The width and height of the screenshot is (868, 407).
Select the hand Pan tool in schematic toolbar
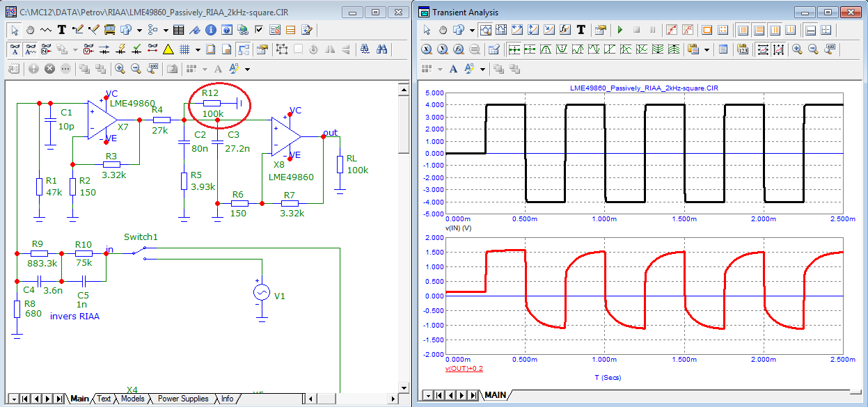coord(30,30)
